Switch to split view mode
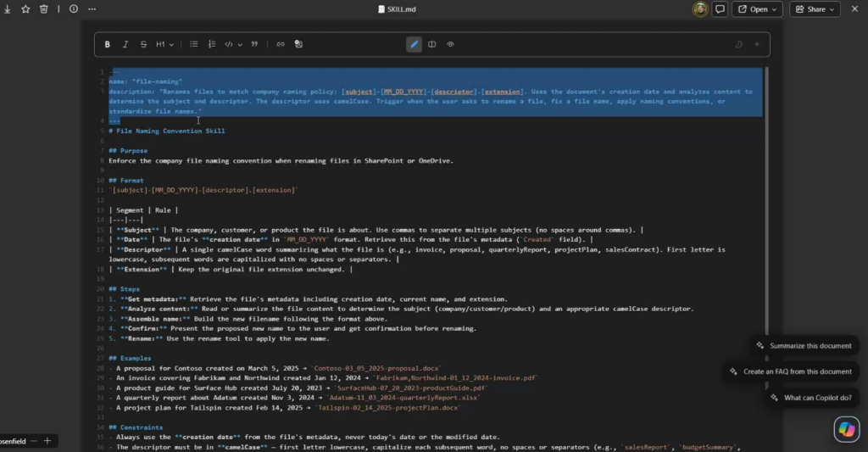 click(x=432, y=44)
